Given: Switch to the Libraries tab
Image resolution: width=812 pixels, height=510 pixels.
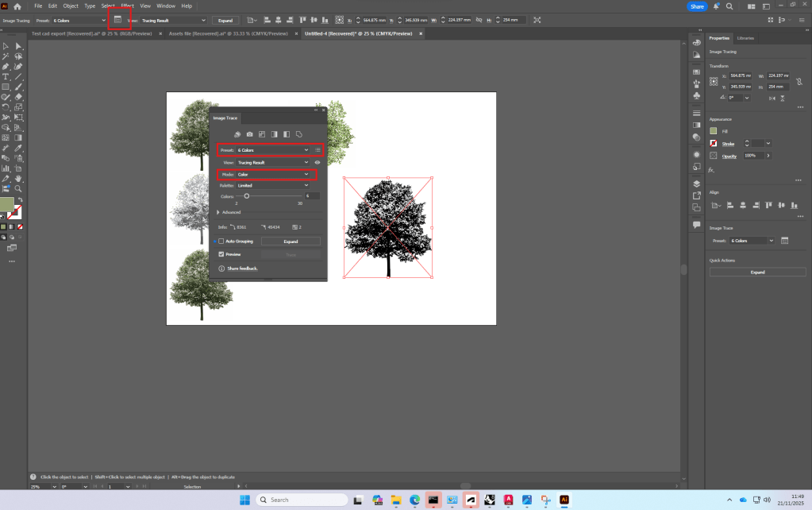Looking at the screenshot, I should [x=745, y=38].
